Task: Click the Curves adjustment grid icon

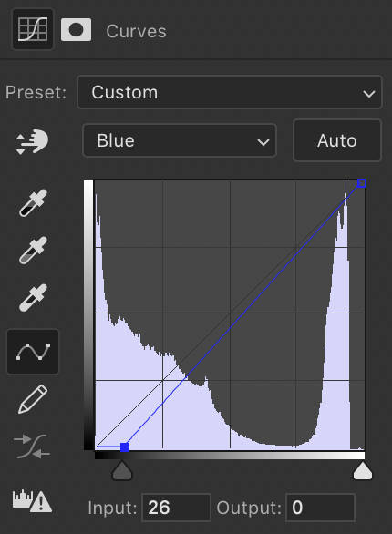Action: pos(33,30)
